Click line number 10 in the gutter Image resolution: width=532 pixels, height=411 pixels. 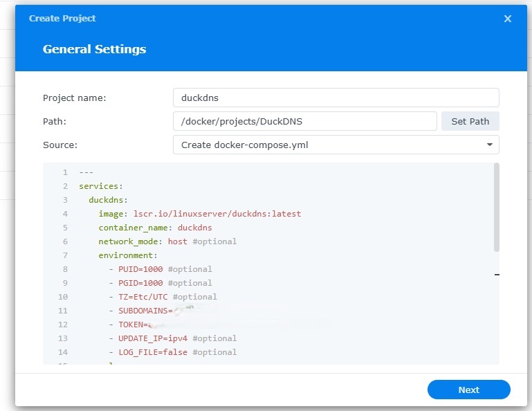[x=63, y=297]
